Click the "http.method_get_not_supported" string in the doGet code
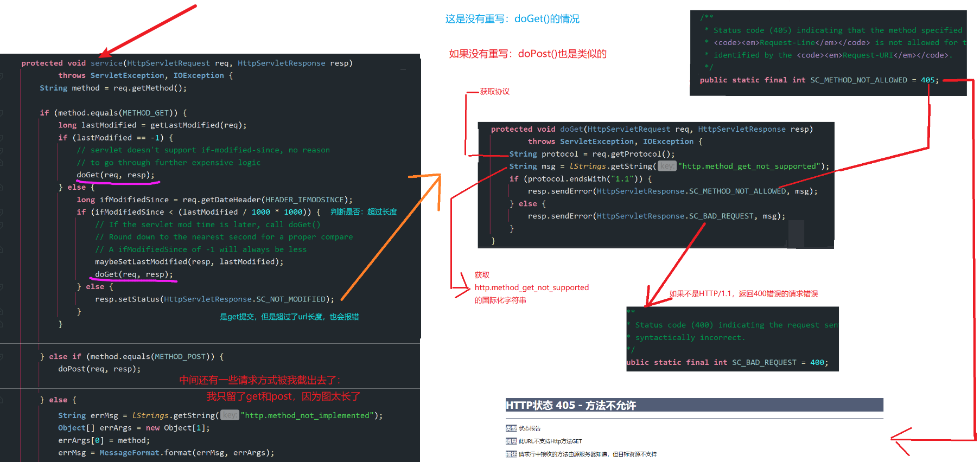Viewport: 980px width, 462px height. coord(749,166)
